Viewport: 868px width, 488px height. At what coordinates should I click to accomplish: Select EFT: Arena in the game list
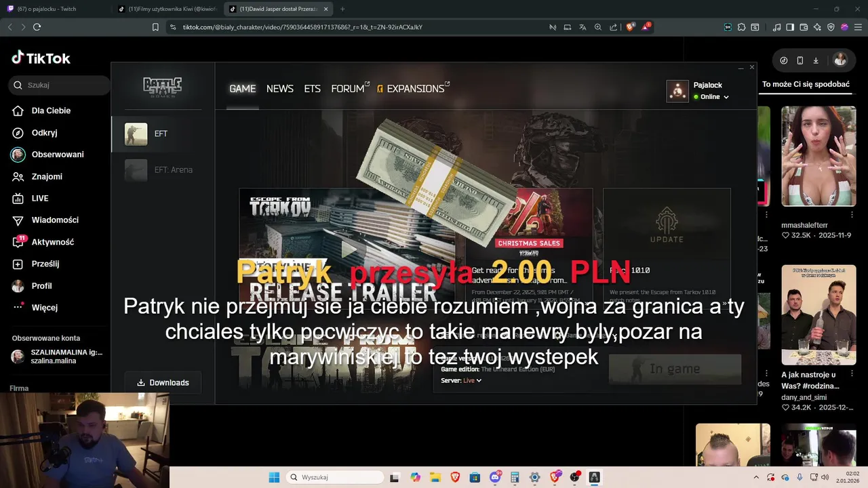coord(163,170)
